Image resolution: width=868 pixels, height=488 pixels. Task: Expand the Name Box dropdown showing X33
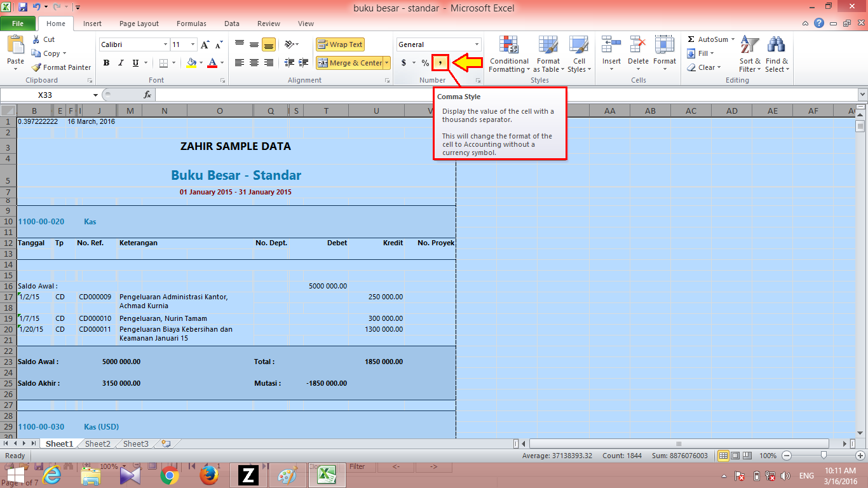(x=96, y=95)
